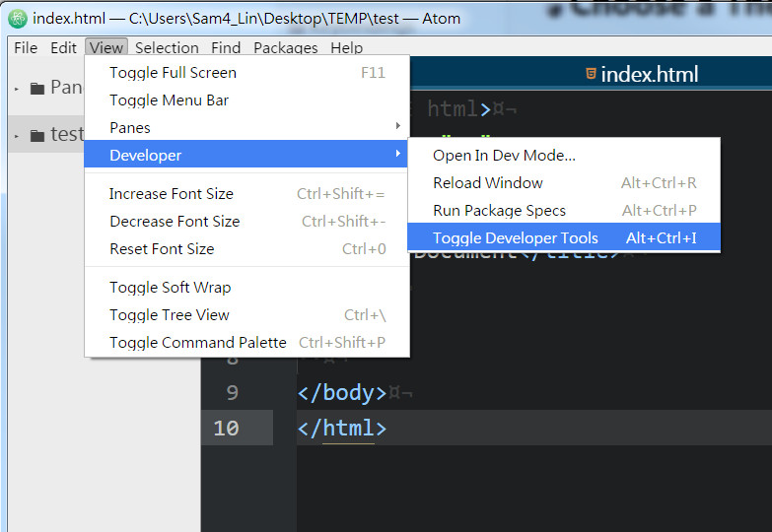Choose Open In Dev Mode...

564,156
